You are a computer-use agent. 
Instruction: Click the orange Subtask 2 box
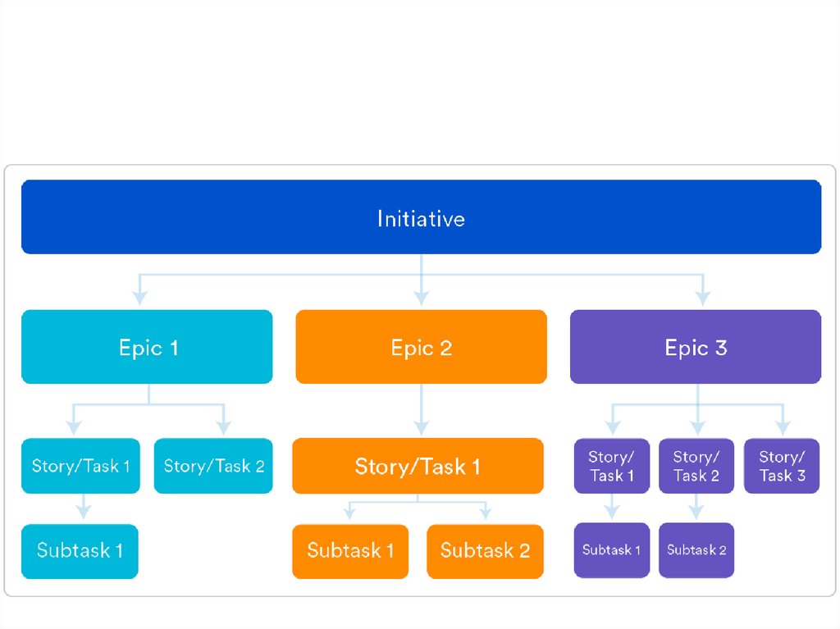[486, 551]
